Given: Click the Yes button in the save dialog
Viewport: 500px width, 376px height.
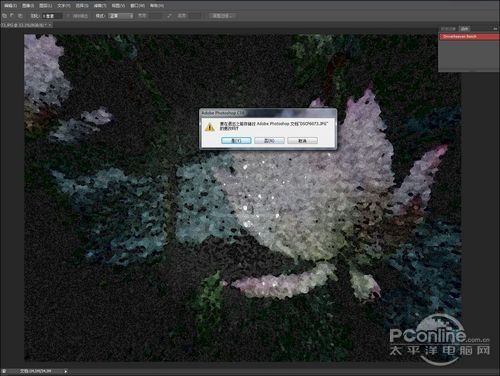Looking at the screenshot, I should (x=236, y=141).
